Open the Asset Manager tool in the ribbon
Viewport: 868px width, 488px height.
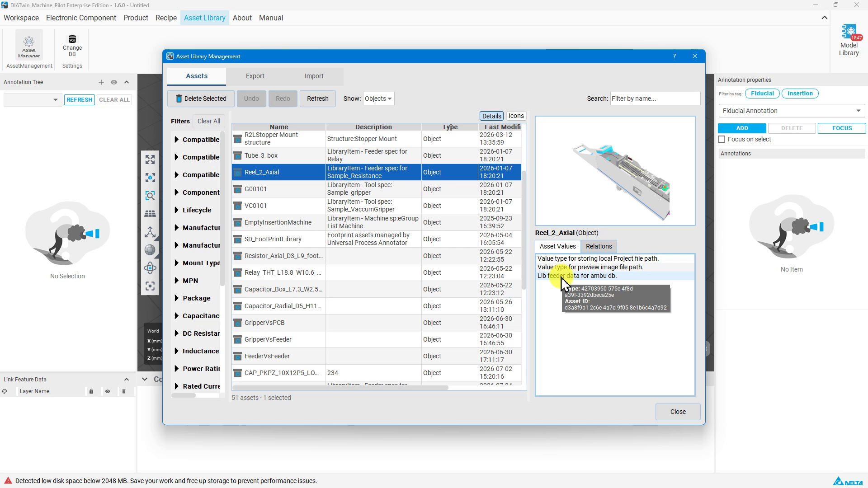[29, 45]
